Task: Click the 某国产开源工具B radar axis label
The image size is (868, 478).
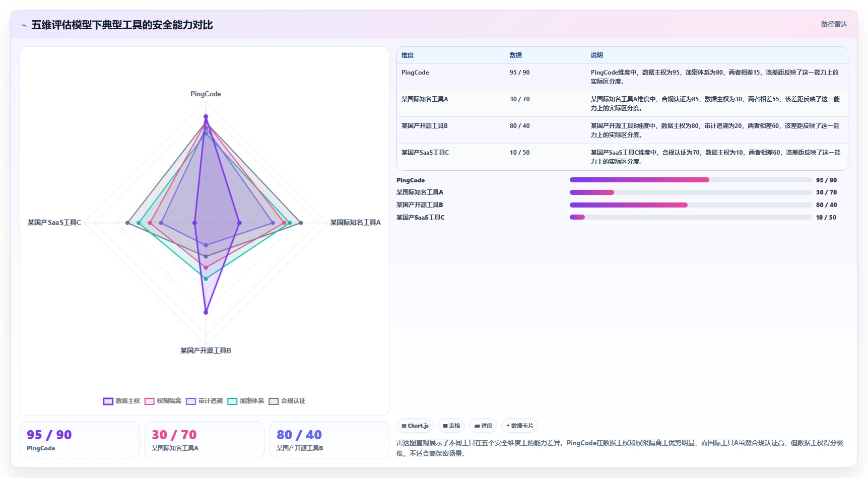Action: (206, 351)
